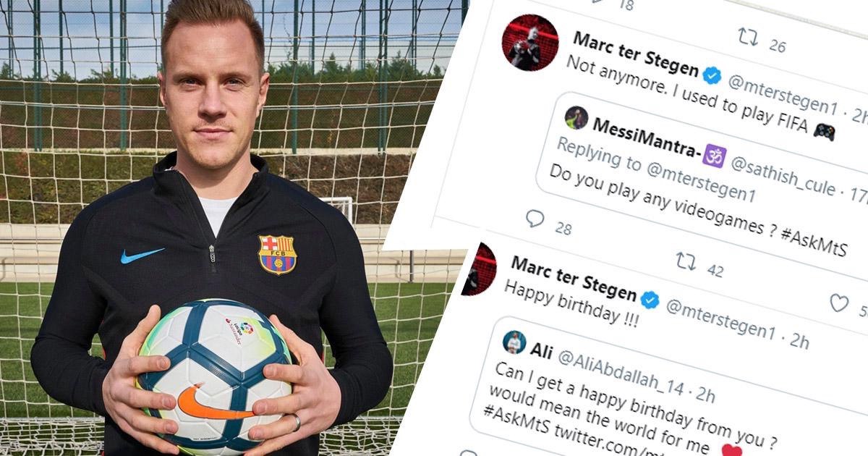Viewport: 868px width, 456px height.
Task: Open Ali's small profile avatar
Action: pos(514,342)
